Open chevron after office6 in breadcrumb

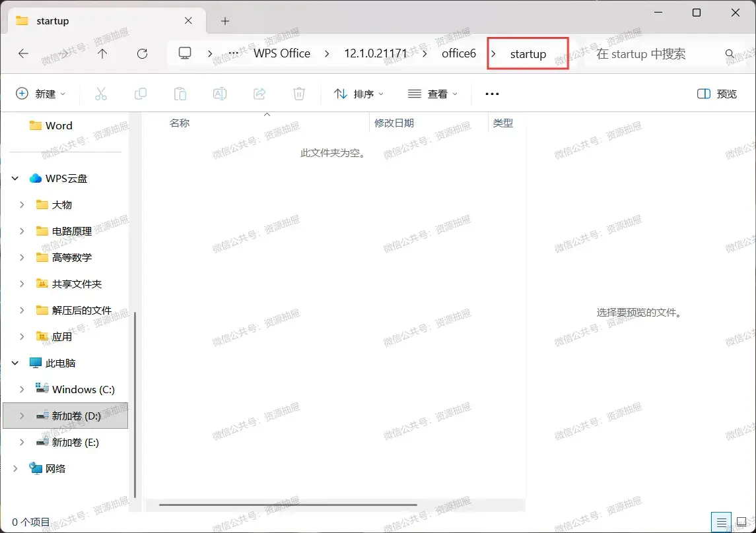click(x=494, y=53)
